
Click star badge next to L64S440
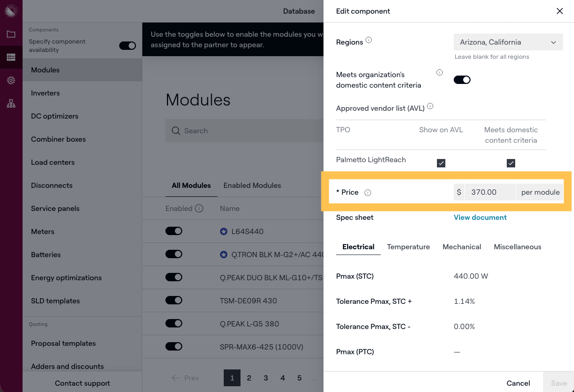click(224, 231)
